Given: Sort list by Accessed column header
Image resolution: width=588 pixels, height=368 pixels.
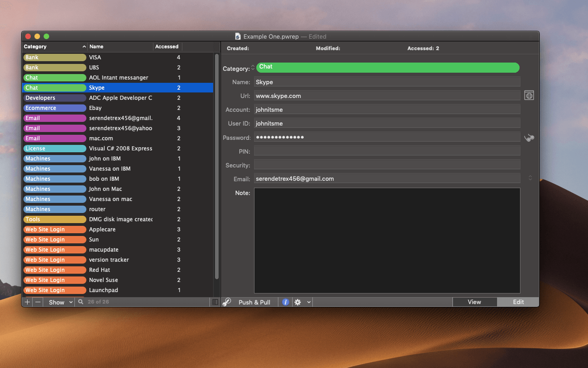Looking at the screenshot, I should click(x=167, y=46).
